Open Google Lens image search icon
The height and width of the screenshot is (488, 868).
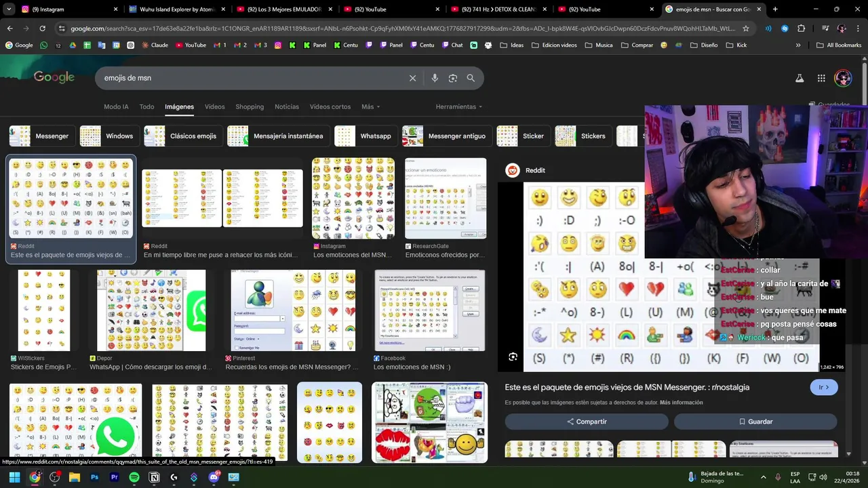click(453, 78)
